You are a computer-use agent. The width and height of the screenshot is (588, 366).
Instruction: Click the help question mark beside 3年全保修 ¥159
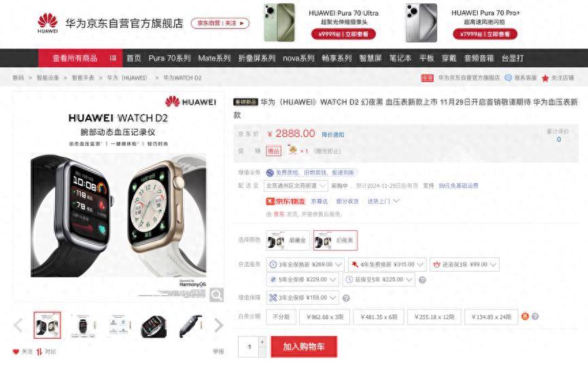pyautogui.click(x=346, y=298)
